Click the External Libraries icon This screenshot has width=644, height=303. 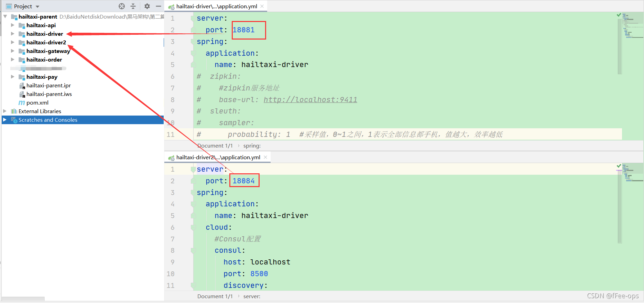(x=14, y=111)
